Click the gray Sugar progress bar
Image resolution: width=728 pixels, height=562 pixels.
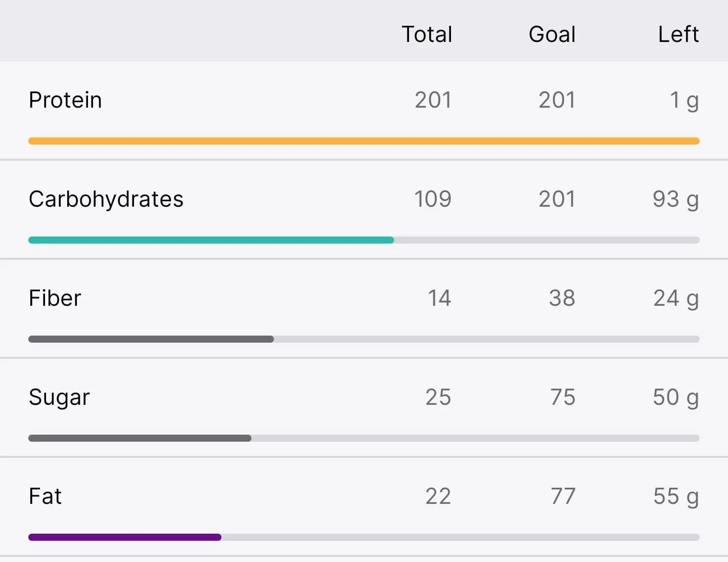[364, 438]
